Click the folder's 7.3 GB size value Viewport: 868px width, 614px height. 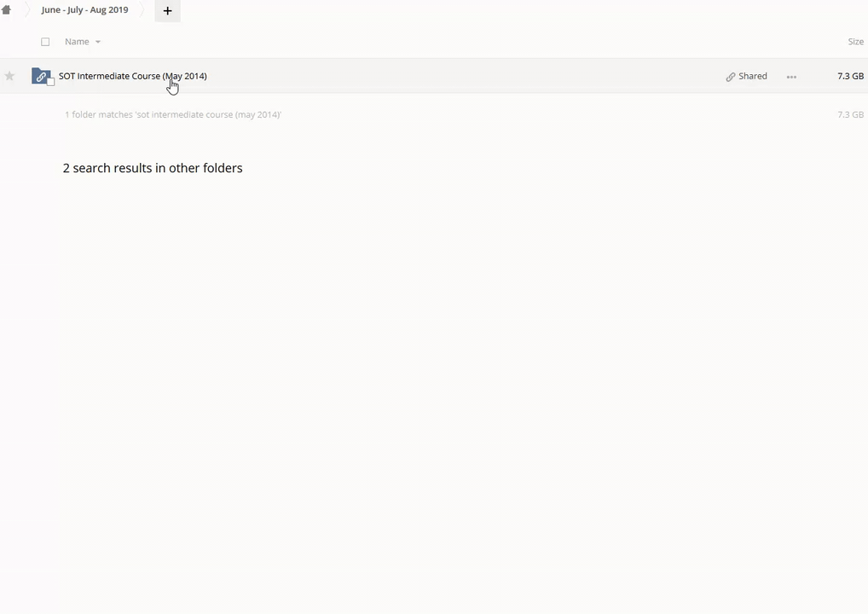point(850,76)
